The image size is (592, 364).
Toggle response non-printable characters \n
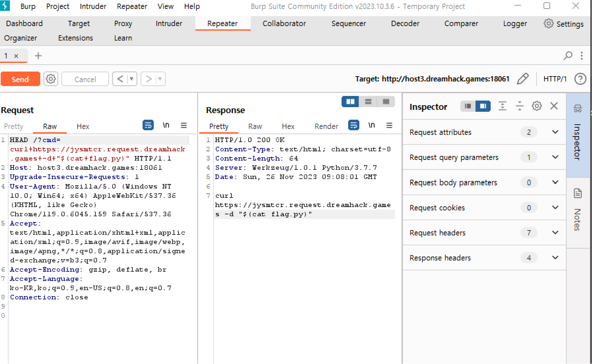pyautogui.click(x=372, y=125)
